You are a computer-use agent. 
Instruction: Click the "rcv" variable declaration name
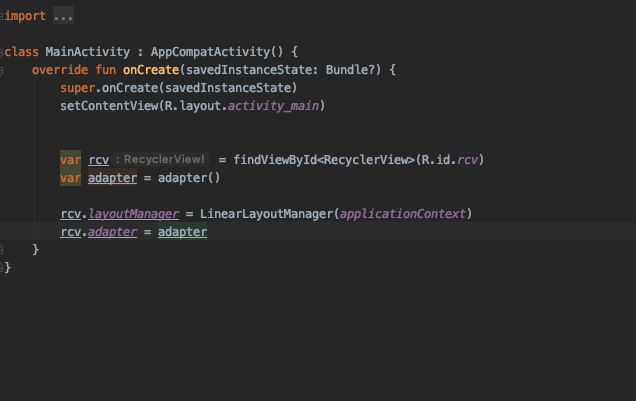coord(99,160)
